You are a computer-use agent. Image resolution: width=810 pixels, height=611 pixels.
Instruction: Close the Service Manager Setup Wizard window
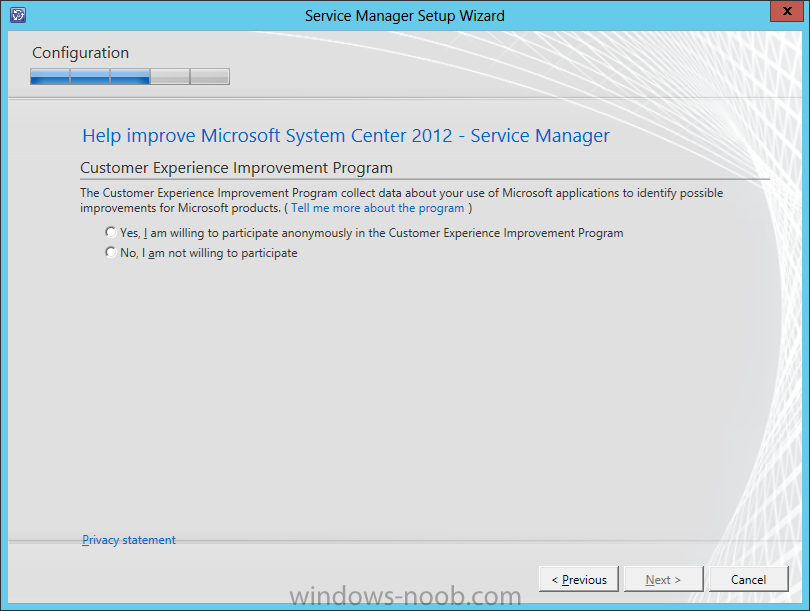(x=787, y=11)
